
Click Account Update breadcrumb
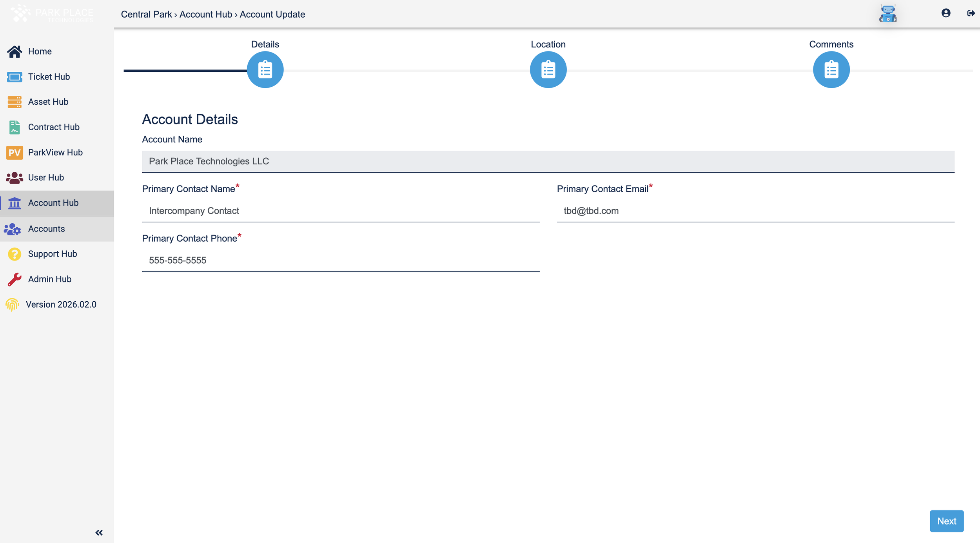[x=272, y=15]
